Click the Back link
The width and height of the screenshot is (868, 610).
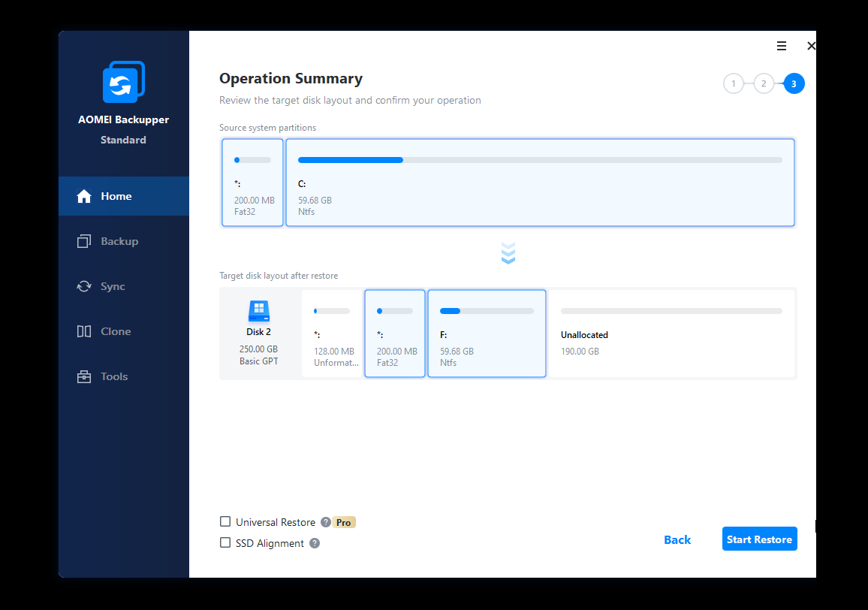point(677,539)
